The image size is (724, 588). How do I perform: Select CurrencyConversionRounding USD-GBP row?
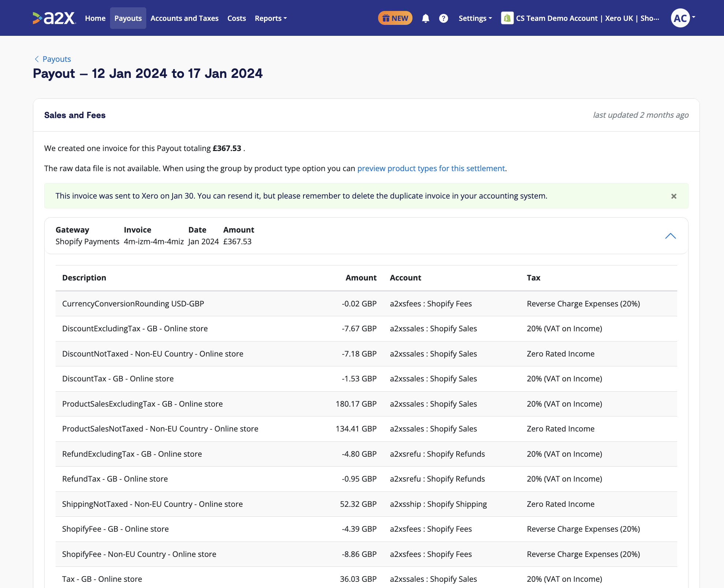[x=366, y=304]
